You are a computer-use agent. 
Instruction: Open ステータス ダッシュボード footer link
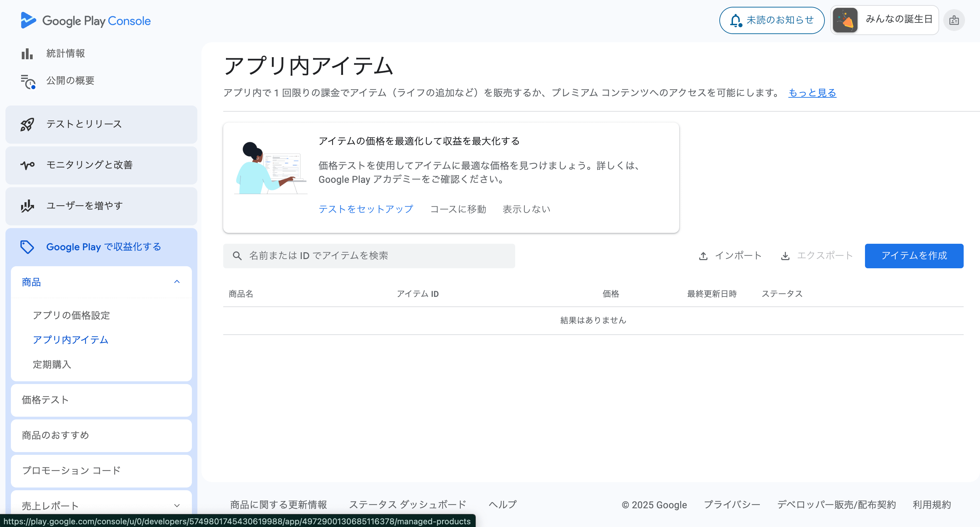407,505
